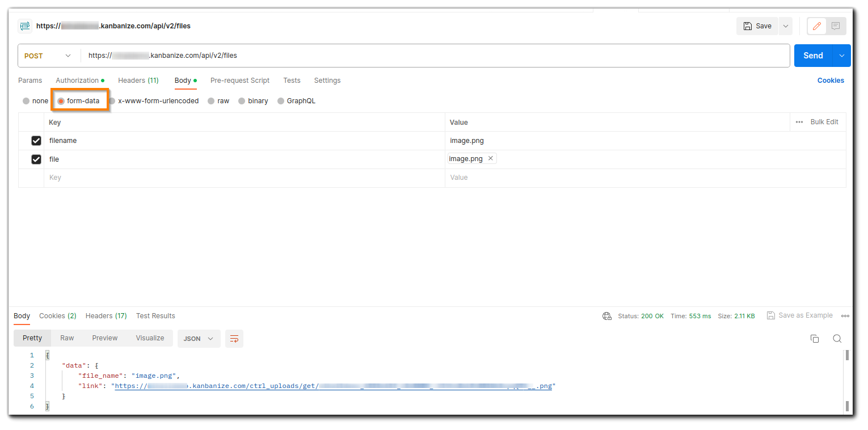Open the Test Results tab
Screen dimensions: 868x430
(155, 316)
